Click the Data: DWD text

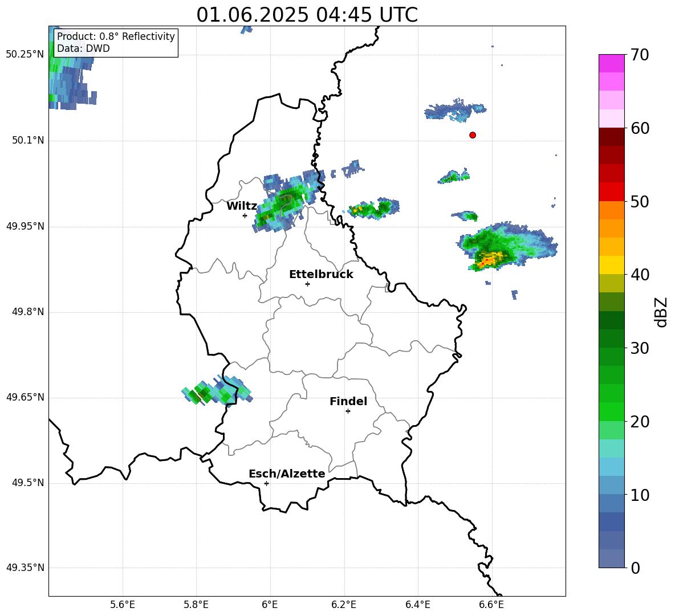(x=83, y=48)
